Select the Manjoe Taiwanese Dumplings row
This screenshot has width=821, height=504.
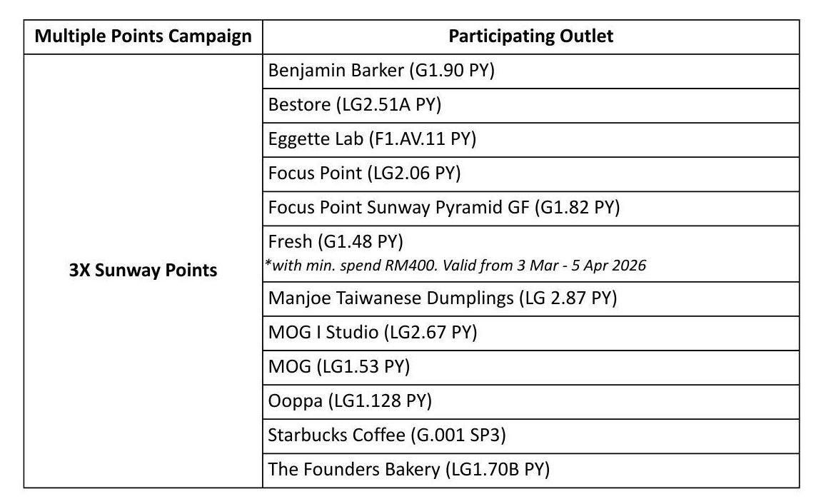pos(442,298)
